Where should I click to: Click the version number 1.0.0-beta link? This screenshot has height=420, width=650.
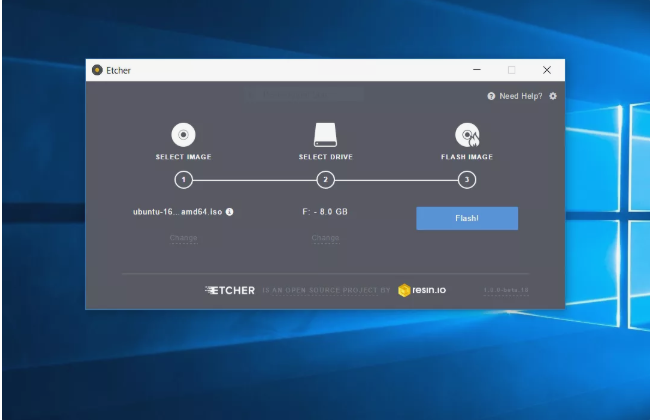click(x=506, y=290)
